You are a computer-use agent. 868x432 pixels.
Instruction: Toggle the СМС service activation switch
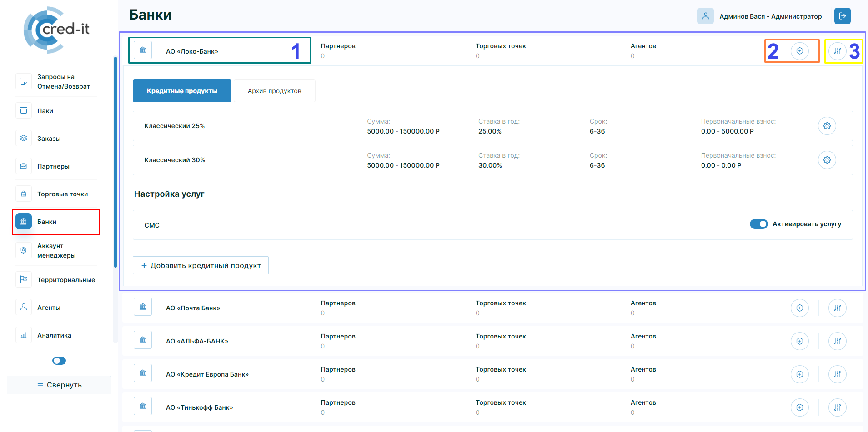pyautogui.click(x=758, y=224)
